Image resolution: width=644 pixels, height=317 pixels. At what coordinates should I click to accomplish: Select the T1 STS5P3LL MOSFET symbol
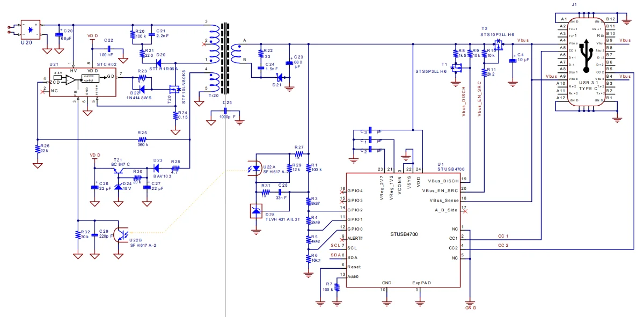click(x=457, y=69)
